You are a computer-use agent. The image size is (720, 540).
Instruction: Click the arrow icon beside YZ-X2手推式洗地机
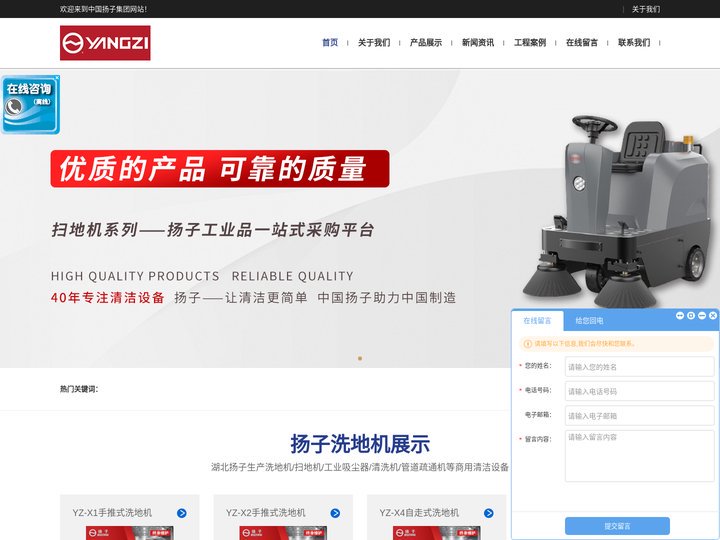coord(335,513)
